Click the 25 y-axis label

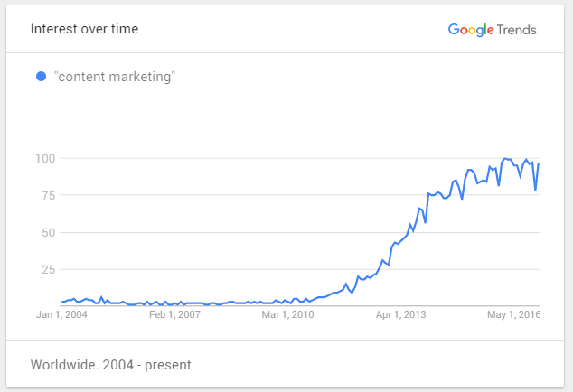[49, 270]
